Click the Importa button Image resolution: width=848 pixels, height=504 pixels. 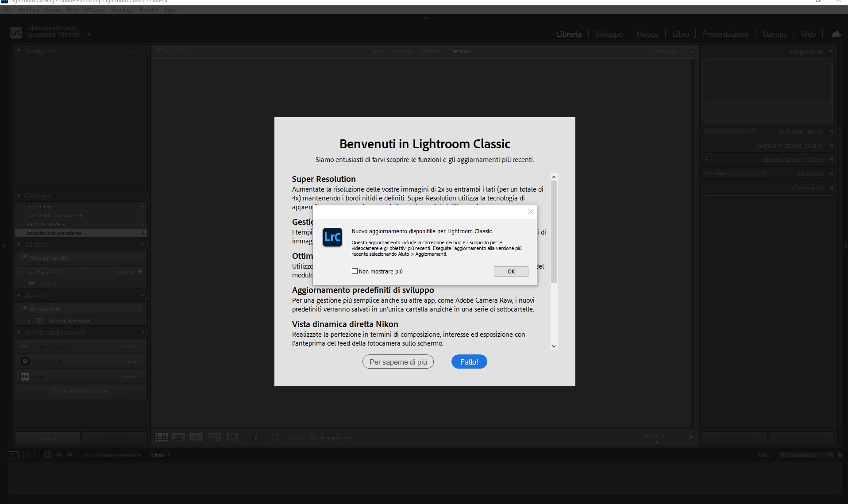coord(47,438)
